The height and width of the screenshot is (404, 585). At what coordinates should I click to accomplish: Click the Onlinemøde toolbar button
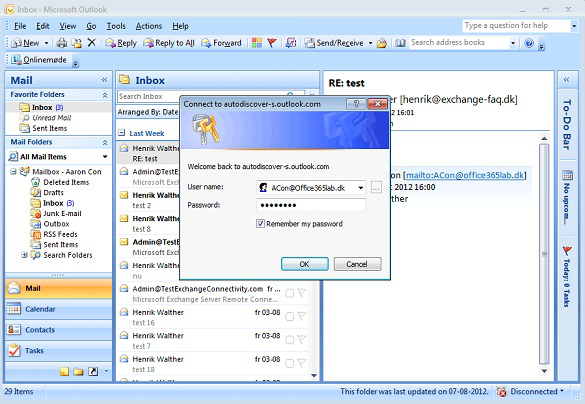(39, 60)
